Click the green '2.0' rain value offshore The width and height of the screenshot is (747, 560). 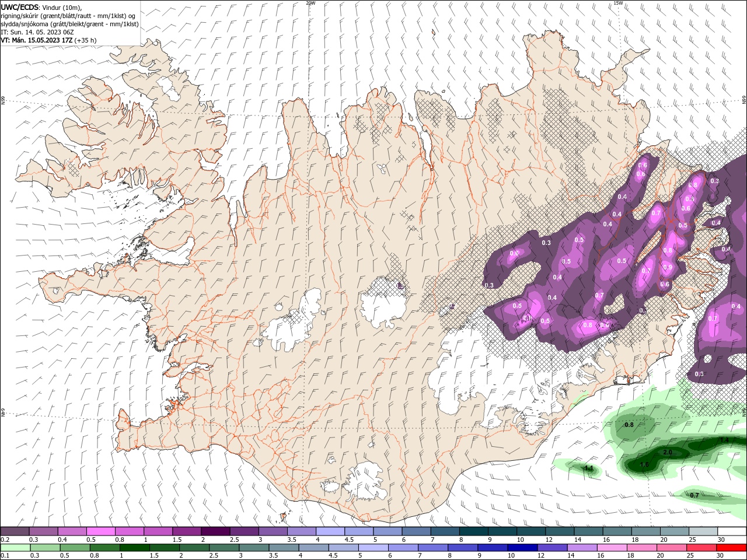point(668,452)
